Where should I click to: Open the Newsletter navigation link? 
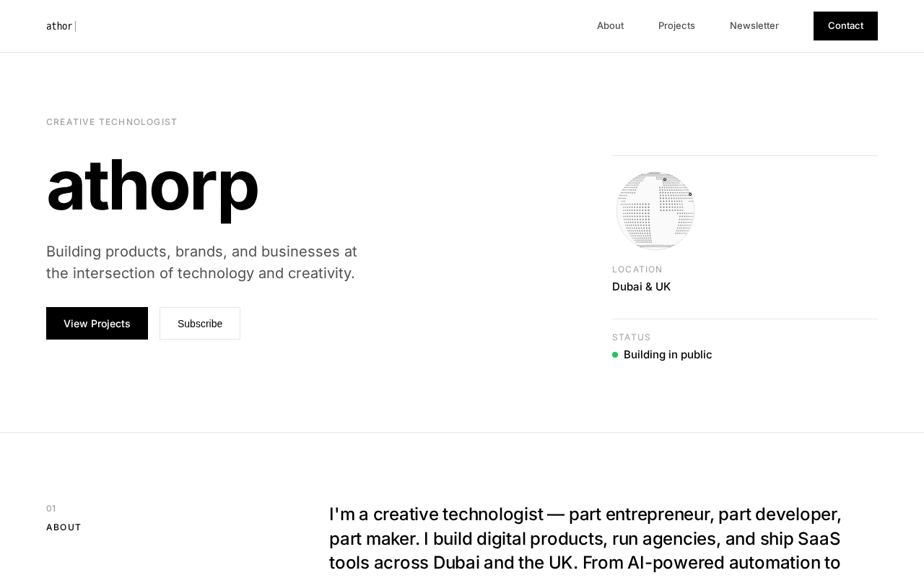754,26
